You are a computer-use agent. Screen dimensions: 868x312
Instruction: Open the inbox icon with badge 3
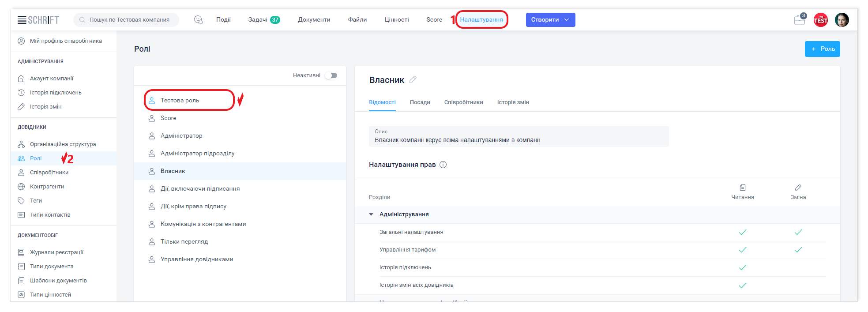coord(800,20)
